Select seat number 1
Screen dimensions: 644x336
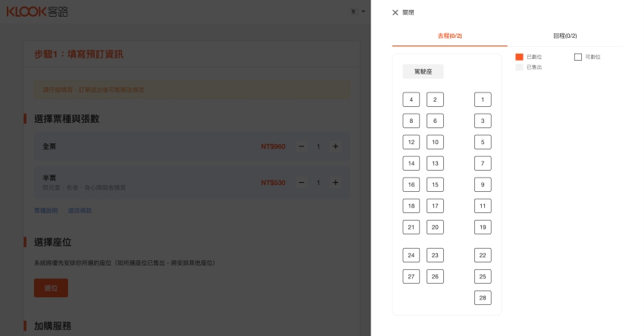pyautogui.click(x=483, y=99)
